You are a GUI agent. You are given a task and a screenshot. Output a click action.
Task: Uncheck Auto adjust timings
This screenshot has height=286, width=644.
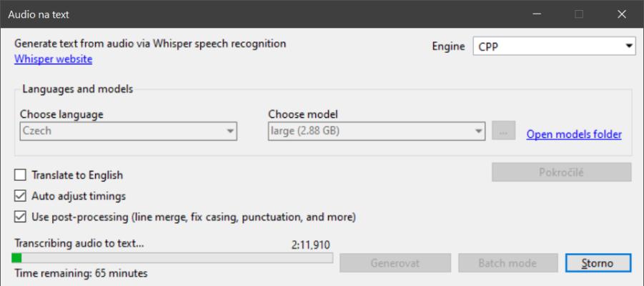(20, 196)
